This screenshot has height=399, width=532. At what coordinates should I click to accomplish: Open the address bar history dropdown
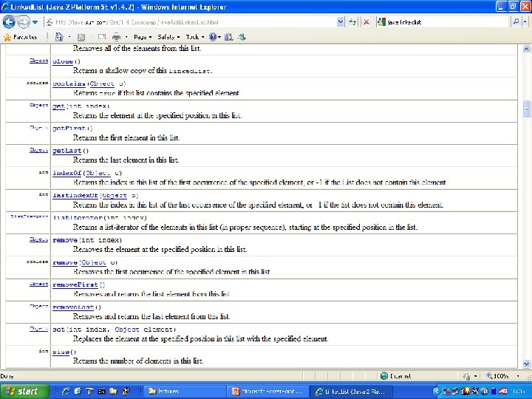[341, 22]
